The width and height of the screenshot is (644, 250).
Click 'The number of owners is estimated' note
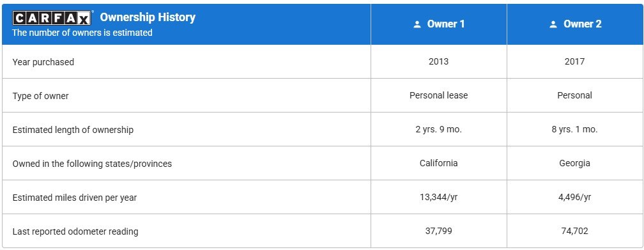tap(82, 33)
